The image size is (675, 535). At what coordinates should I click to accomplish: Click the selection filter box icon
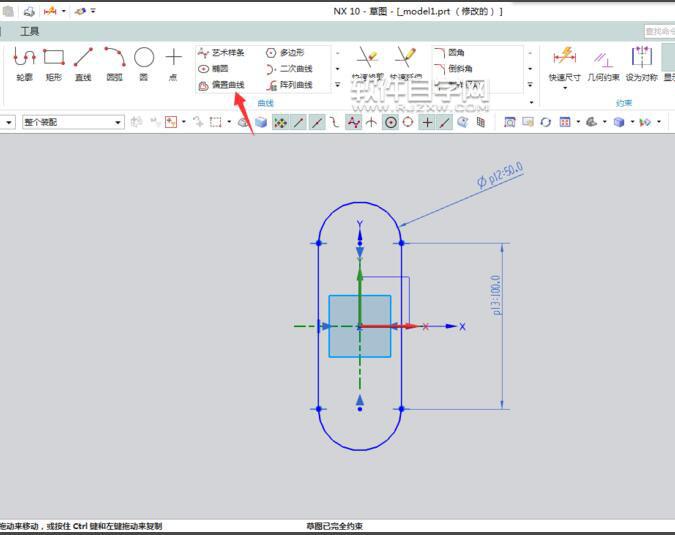click(x=171, y=122)
